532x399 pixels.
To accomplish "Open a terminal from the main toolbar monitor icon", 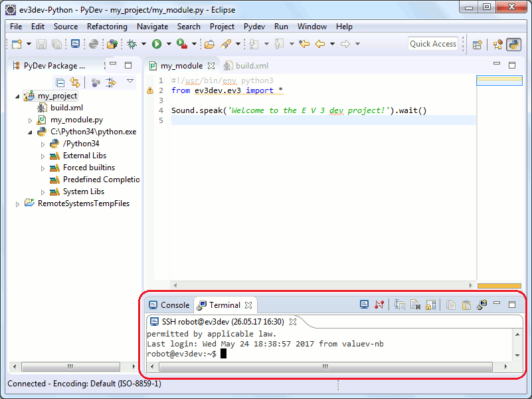I will [75, 44].
